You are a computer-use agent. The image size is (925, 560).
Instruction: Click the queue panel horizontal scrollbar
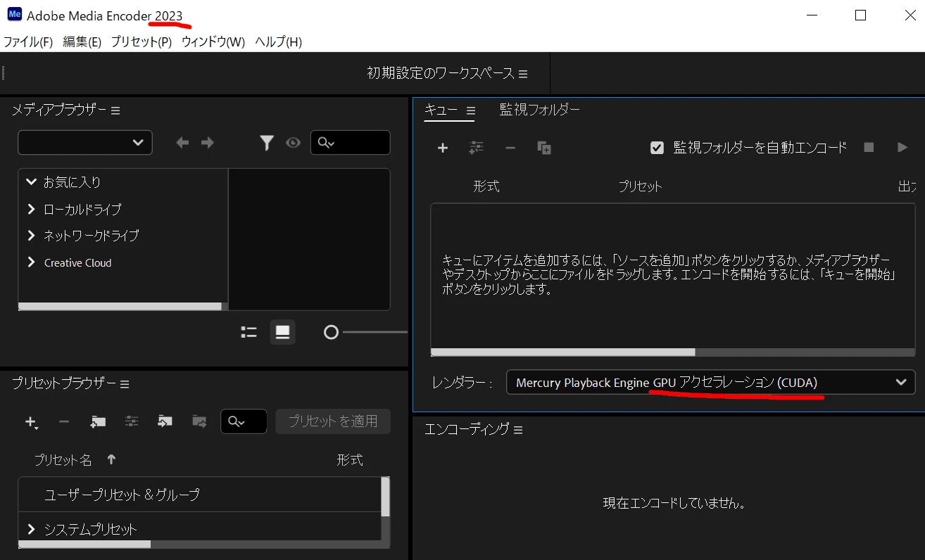click(x=562, y=352)
